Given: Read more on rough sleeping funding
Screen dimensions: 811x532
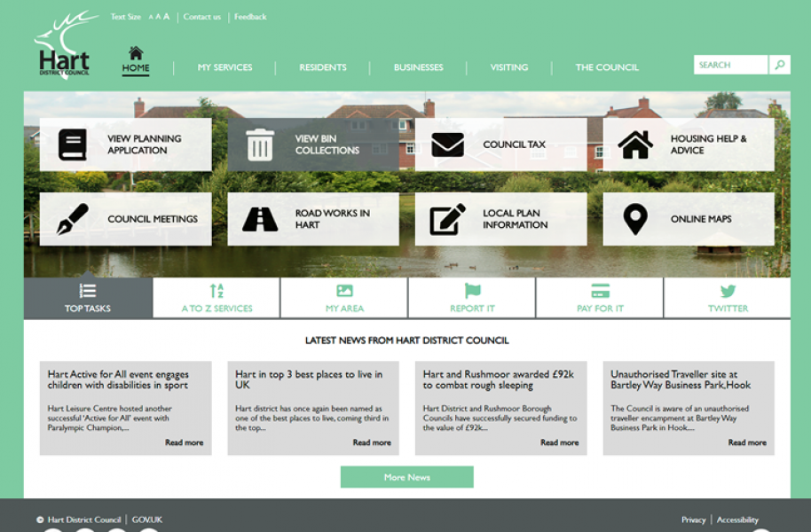Looking at the screenshot, I should pyautogui.click(x=560, y=442).
